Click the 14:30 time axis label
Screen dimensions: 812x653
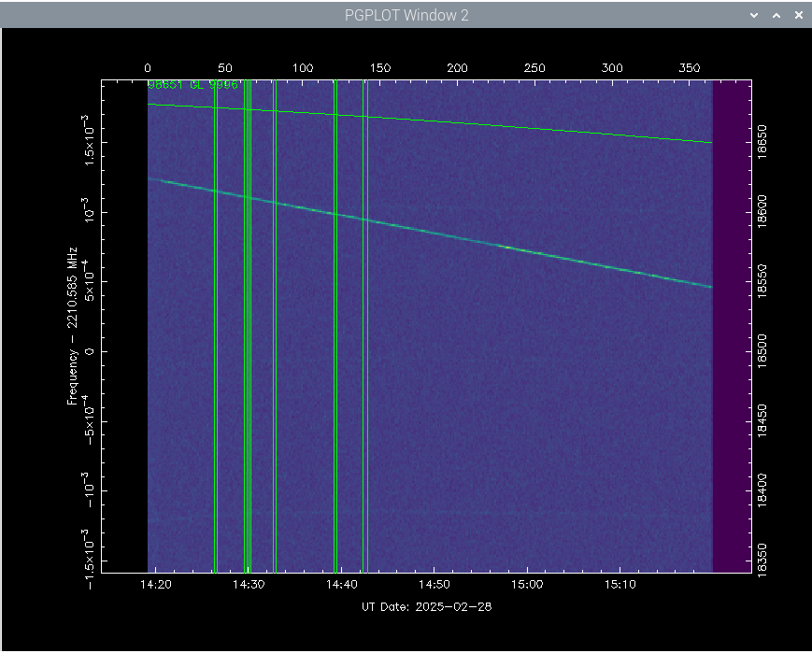[249, 585]
